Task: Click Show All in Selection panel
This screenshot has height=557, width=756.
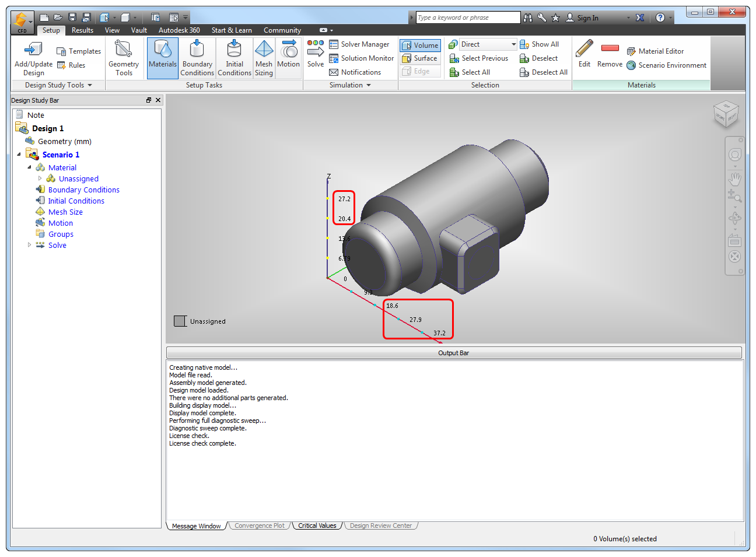Action: [x=539, y=44]
